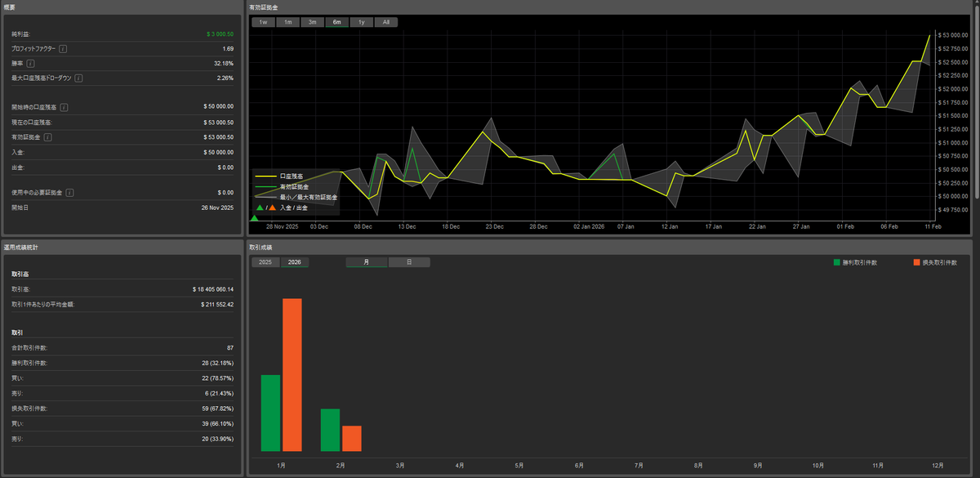
Task: Click withdrawal (出金) value $ 0.00
Action: [x=225, y=167]
